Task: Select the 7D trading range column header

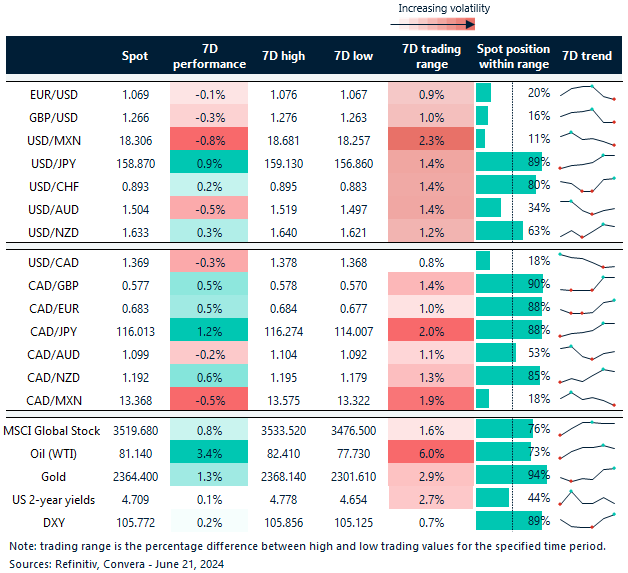Action: 430,56
